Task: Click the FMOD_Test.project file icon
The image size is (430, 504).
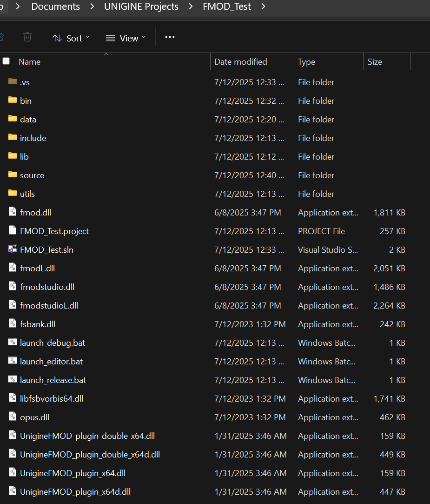Action: click(13, 231)
